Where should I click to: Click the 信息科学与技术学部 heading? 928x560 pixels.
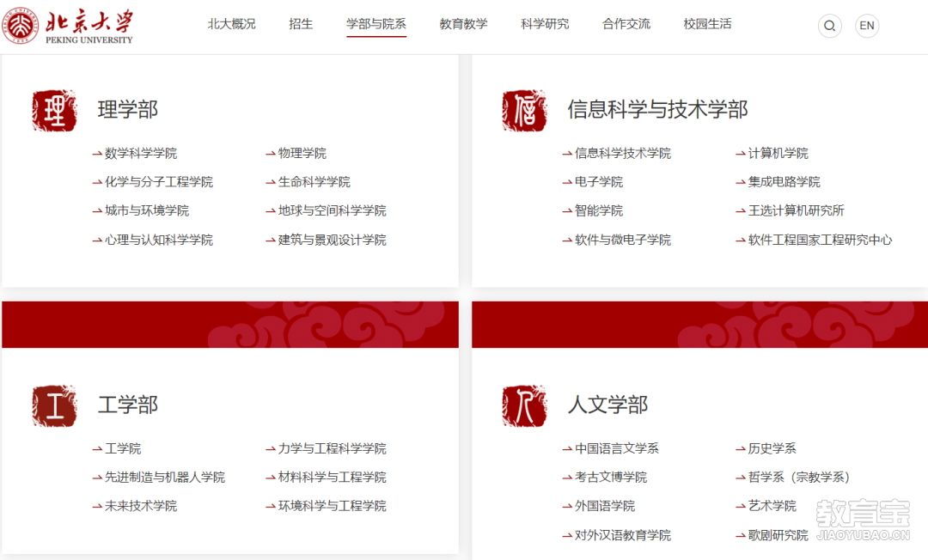tap(657, 110)
